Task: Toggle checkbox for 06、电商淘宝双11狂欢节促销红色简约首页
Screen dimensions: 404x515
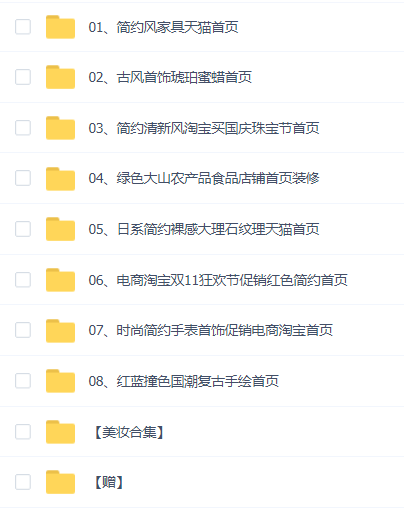Action: point(23,279)
